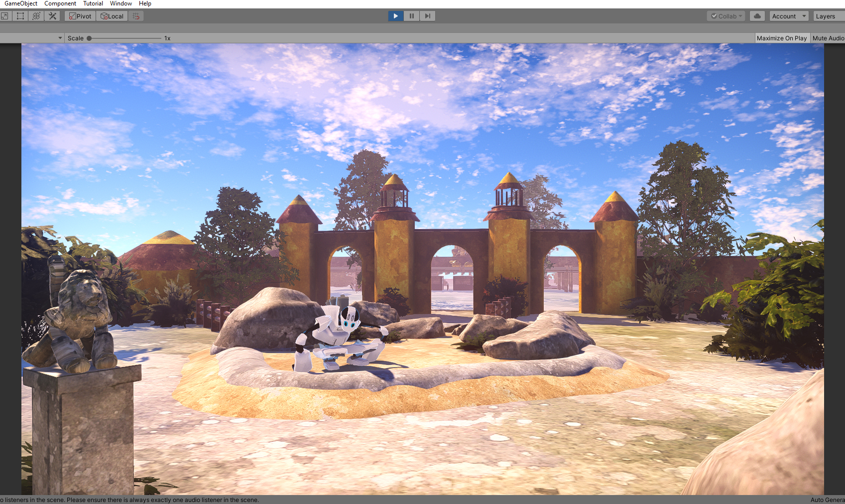The height and width of the screenshot is (504, 845).
Task: Open the Account dropdown
Action: click(x=789, y=16)
